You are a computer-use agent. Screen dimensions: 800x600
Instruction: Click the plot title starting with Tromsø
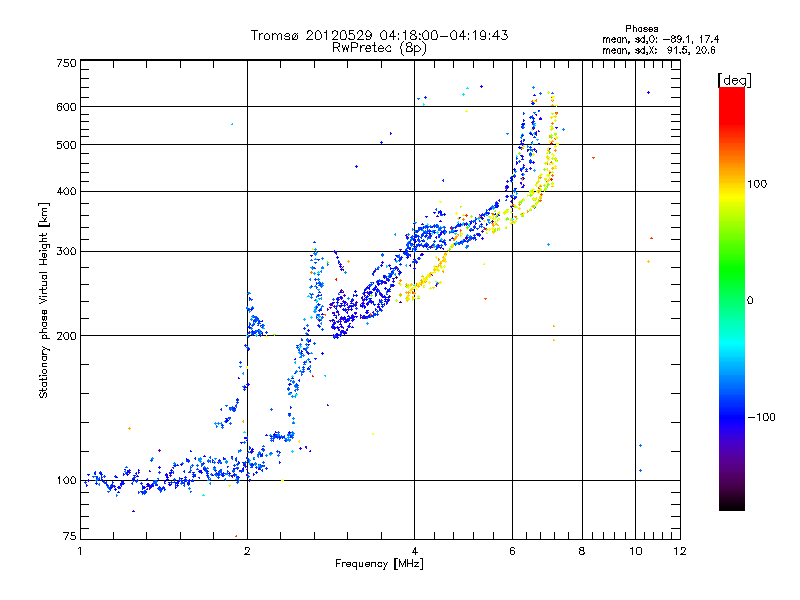coord(379,35)
